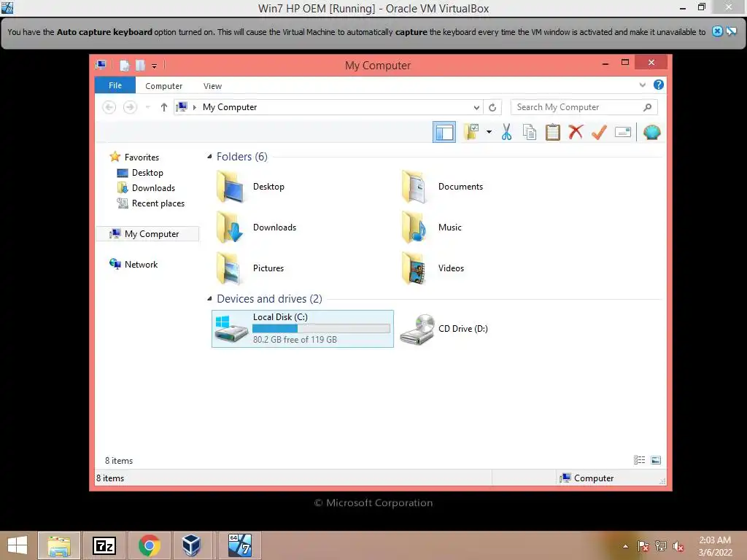Select the Local Disk (C:) drive
747x560 pixels.
pos(303,329)
